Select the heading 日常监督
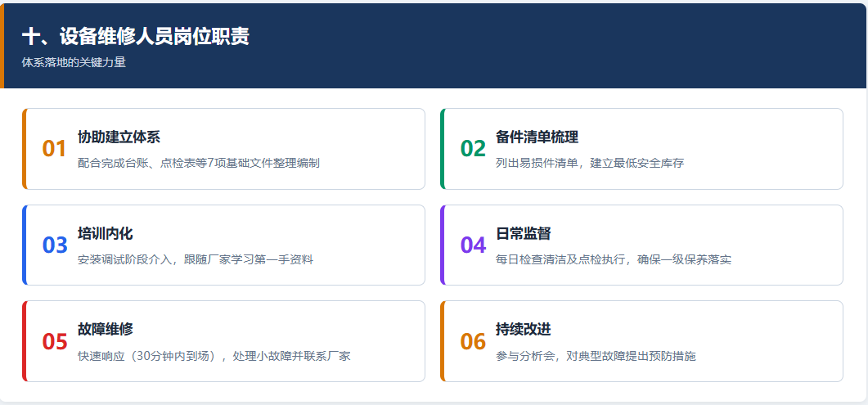Image resolution: width=868 pixels, height=405 pixels. [x=523, y=233]
